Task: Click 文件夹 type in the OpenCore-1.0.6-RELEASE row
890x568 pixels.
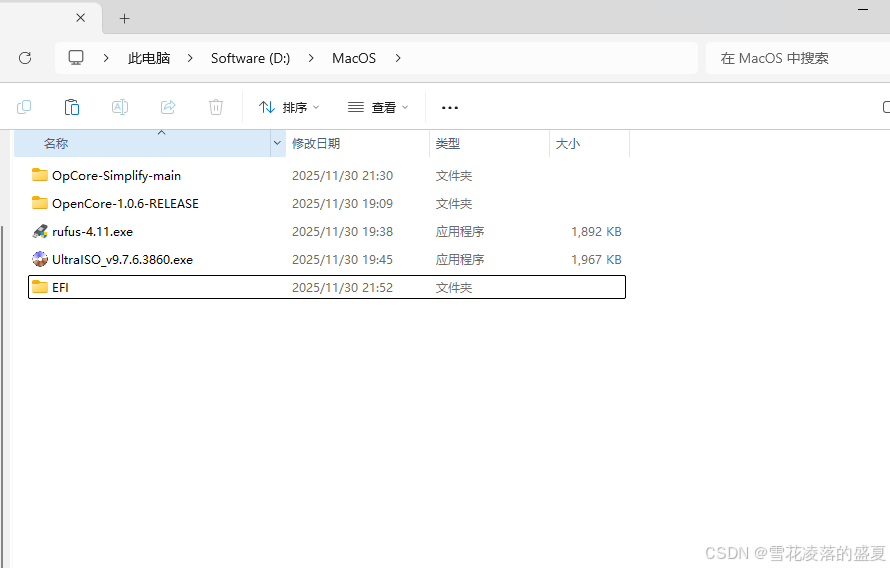Action: click(454, 204)
